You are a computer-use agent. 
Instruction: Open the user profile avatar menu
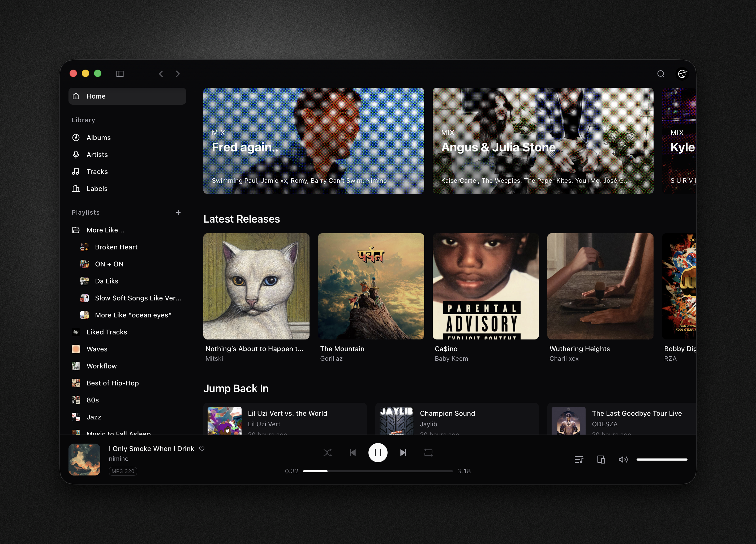(683, 74)
